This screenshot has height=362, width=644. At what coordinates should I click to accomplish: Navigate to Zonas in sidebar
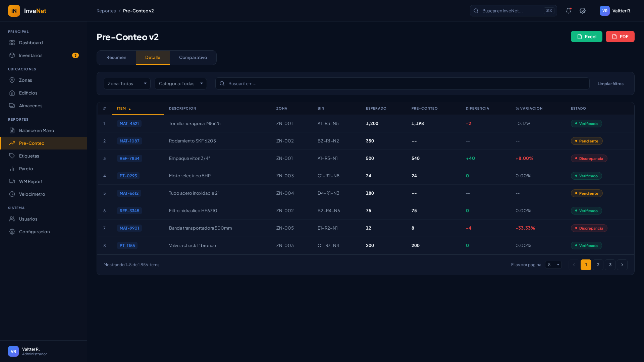click(x=25, y=80)
